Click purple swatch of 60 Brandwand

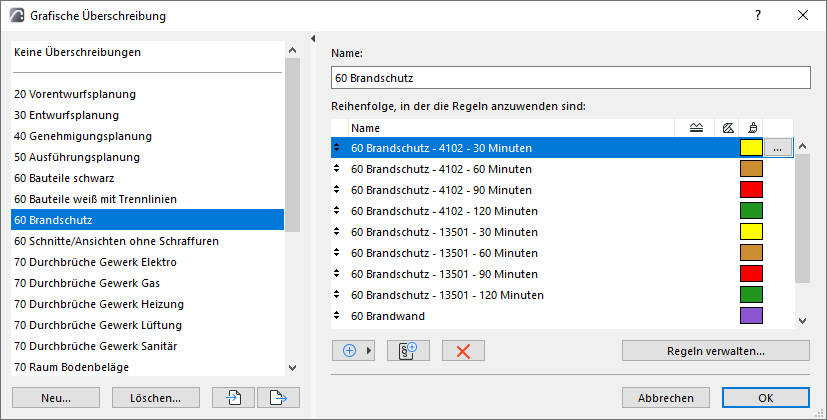[x=751, y=316]
